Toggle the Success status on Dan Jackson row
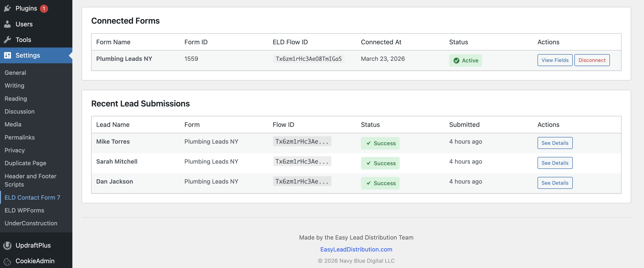The height and width of the screenshot is (268, 644). [380, 183]
